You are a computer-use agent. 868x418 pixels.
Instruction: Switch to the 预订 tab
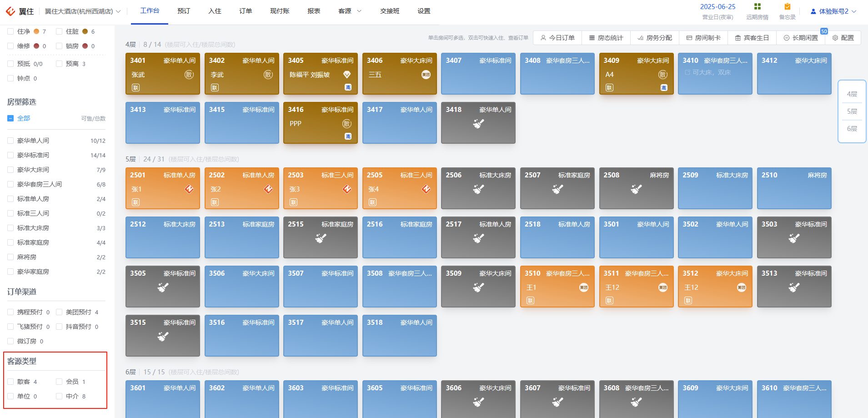[x=184, y=11]
